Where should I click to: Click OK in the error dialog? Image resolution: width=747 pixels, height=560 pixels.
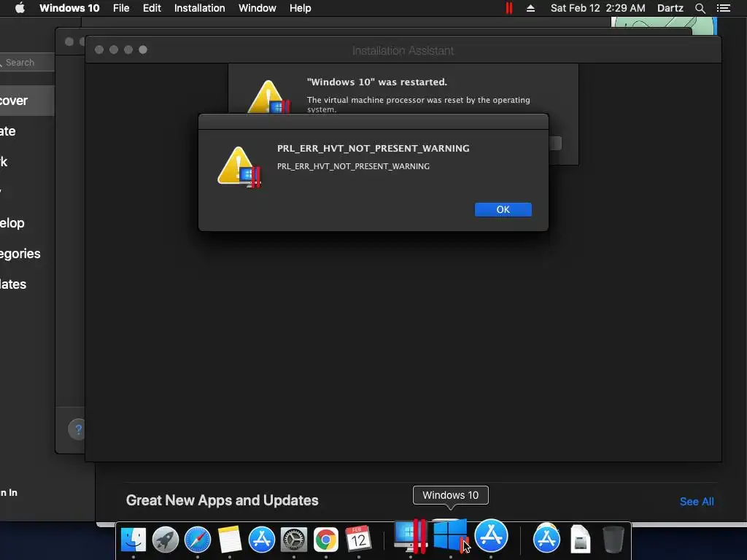pos(503,209)
